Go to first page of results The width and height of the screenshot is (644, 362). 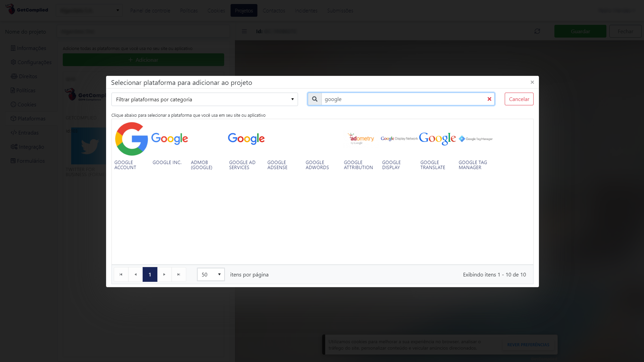click(x=121, y=274)
